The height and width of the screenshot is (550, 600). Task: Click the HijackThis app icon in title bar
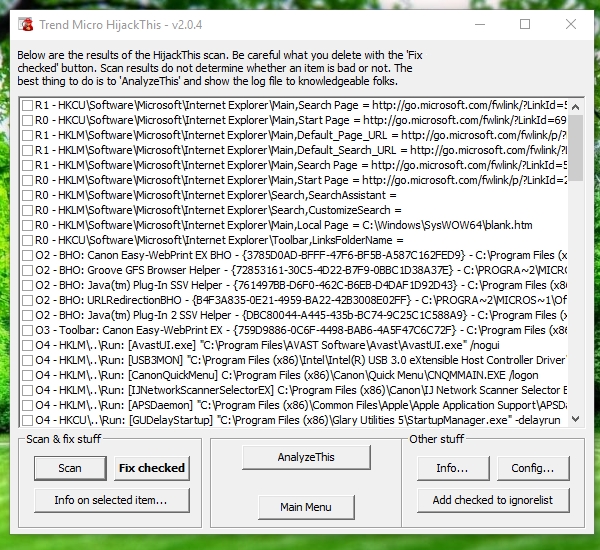click(26, 24)
